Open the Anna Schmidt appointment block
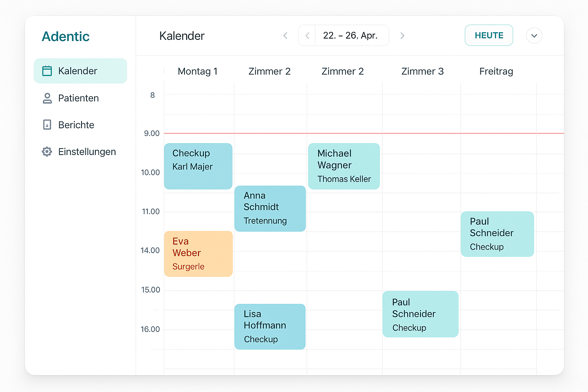Viewport: 588px width, 392px height. pos(270,208)
